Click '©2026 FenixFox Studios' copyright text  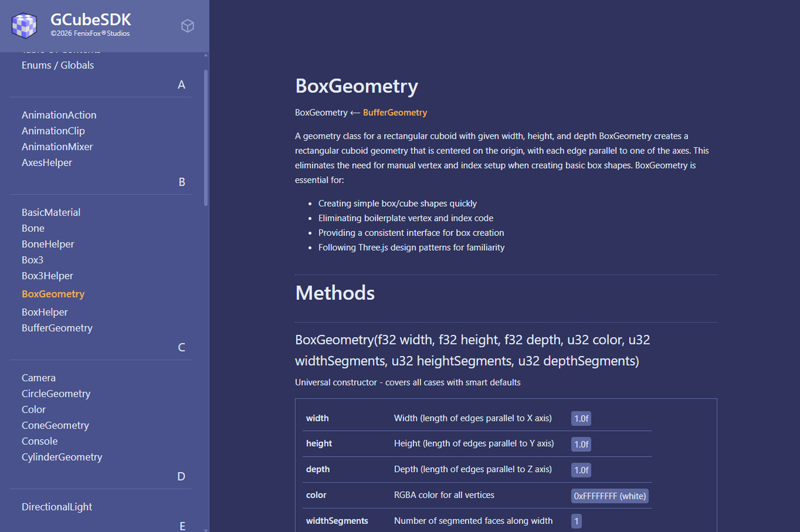point(90,33)
